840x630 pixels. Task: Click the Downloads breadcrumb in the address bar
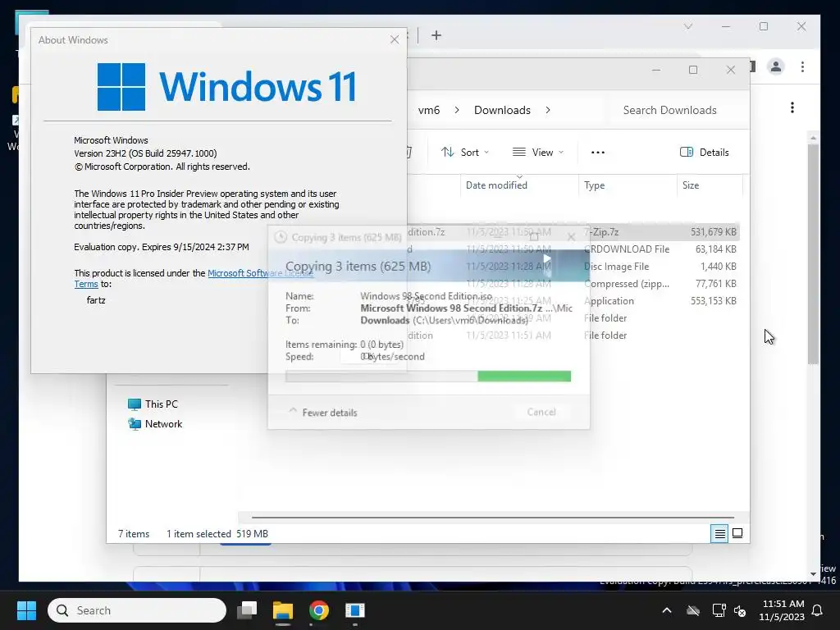tap(502, 110)
